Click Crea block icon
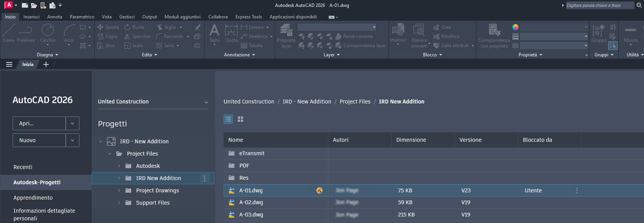The width and height of the screenshot is (644, 223). [x=442, y=27]
